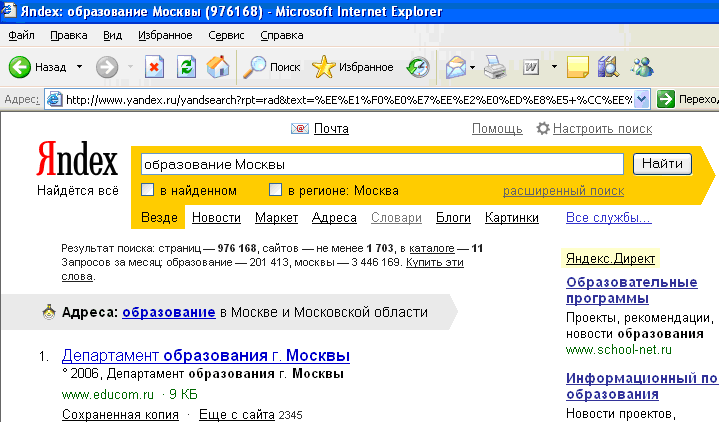Click the www.school-net.ru ad address
Viewport: 719px width, 422px height.
pos(619,350)
